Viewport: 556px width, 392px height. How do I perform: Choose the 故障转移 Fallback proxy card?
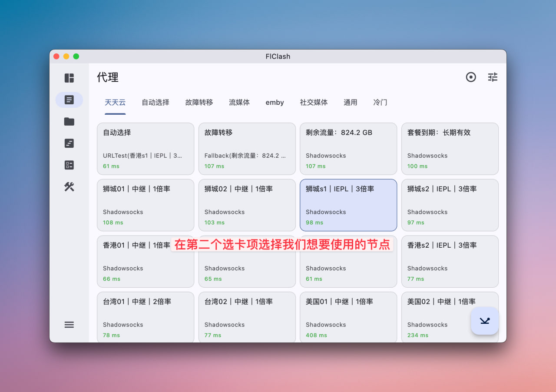[247, 149]
